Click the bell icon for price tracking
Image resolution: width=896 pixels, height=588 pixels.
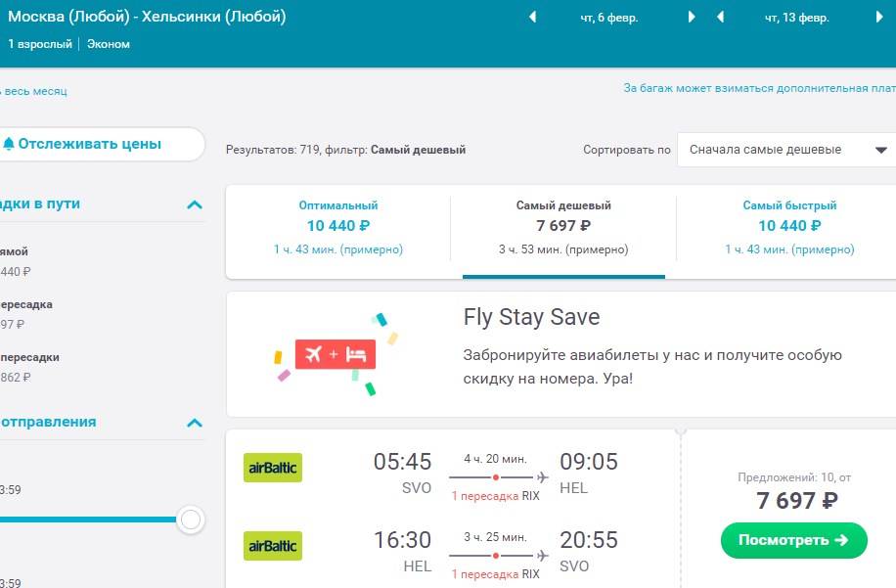click(x=9, y=144)
